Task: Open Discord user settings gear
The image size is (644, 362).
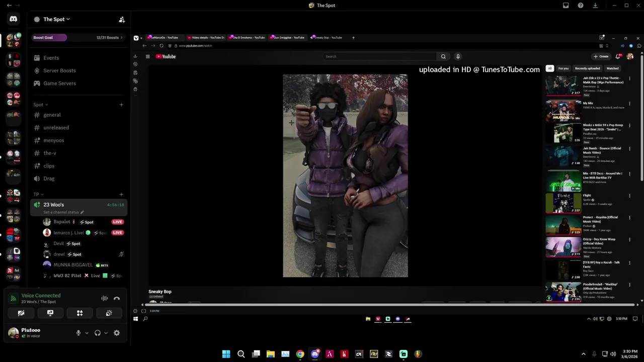Action: pyautogui.click(x=117, y=333)
